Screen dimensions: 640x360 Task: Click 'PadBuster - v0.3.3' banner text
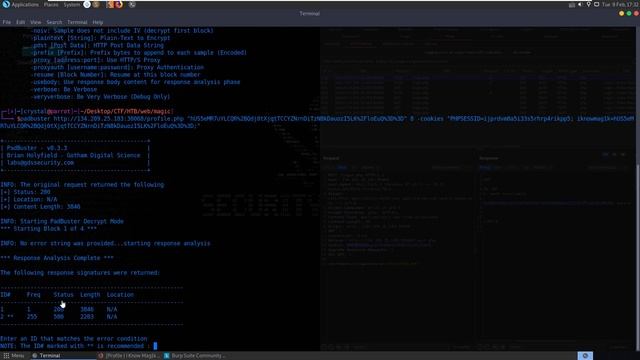[x=37, y=148]
